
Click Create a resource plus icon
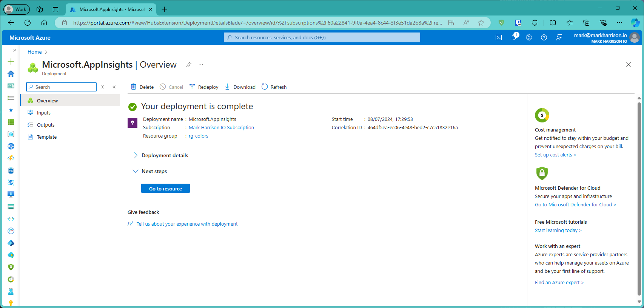click(11, 62)
